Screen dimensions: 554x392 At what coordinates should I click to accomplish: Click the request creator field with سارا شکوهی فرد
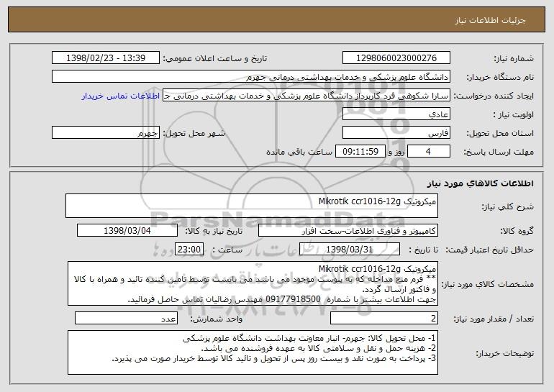coord(306,96)
